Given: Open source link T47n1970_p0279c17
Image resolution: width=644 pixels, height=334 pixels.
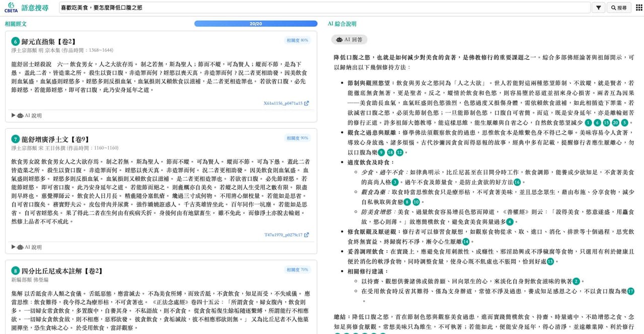Looking at the screenshot, I should [287, 235].
